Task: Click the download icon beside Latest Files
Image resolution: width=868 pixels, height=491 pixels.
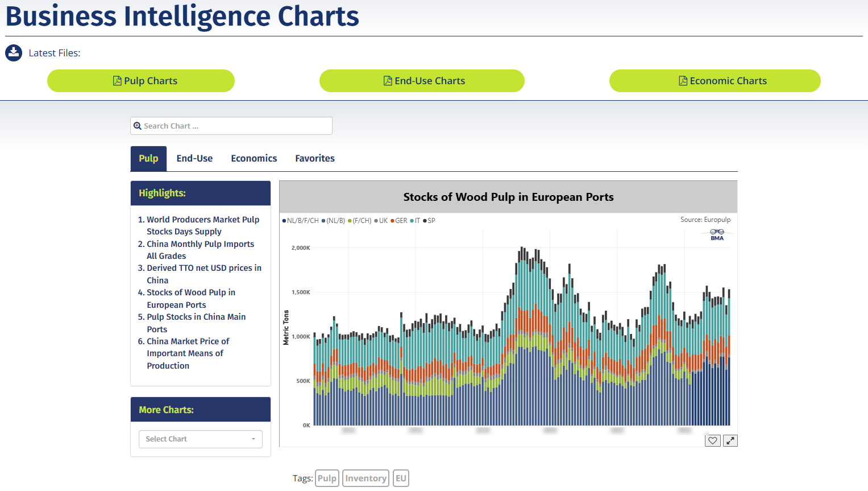Action: click(14, 53)
